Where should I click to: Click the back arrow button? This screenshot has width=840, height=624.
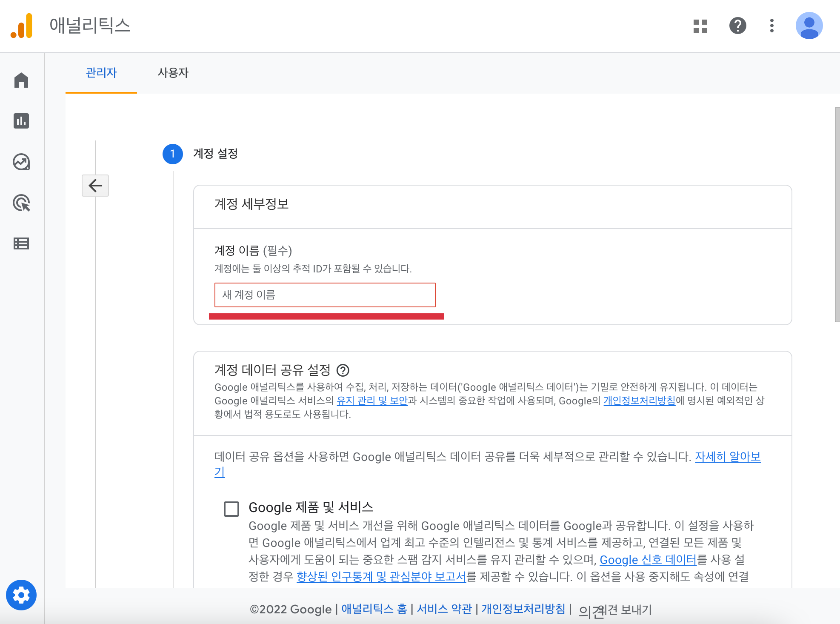(95, 186)
